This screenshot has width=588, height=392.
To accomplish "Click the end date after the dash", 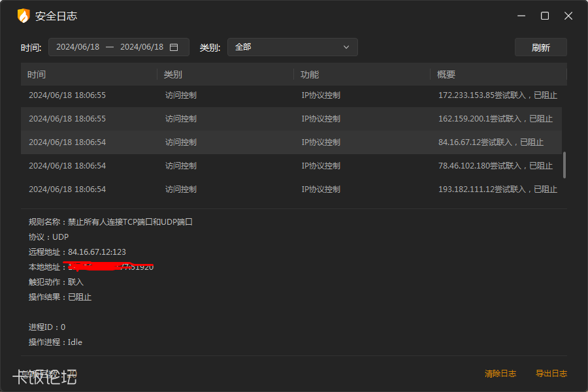I will [x=142, y=47].
